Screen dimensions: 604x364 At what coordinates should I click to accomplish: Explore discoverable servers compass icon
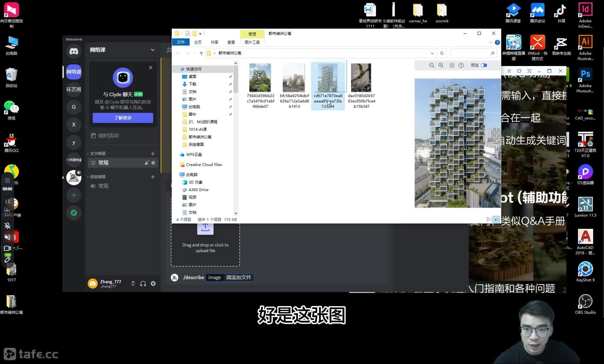point(74,213)
